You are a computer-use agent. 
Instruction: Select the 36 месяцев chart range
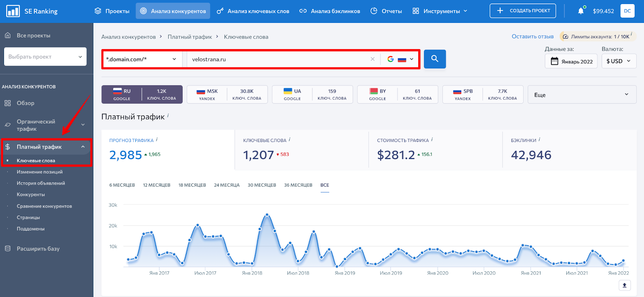pos(298,185)
